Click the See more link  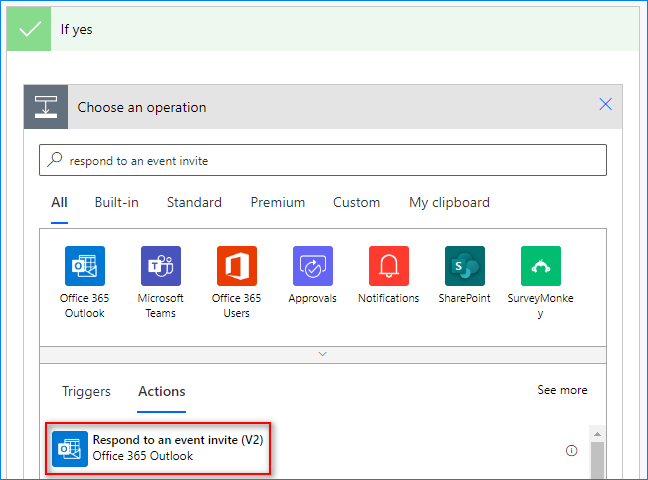point(562,390)
